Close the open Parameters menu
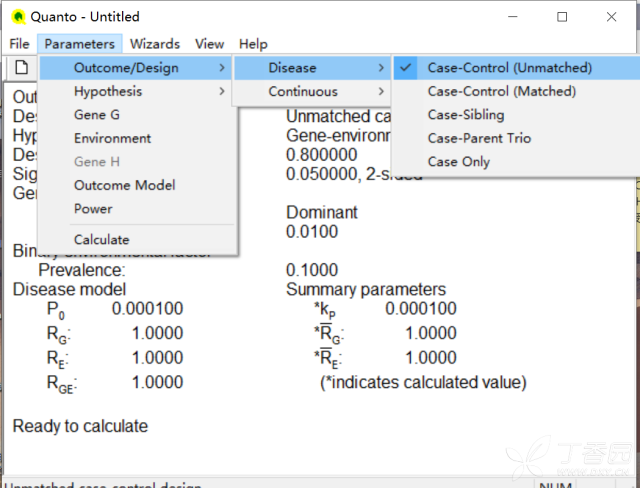 tap(80, 44)
